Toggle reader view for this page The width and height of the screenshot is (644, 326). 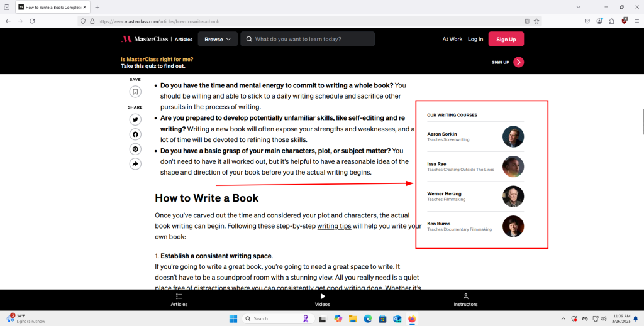point(527,21)
